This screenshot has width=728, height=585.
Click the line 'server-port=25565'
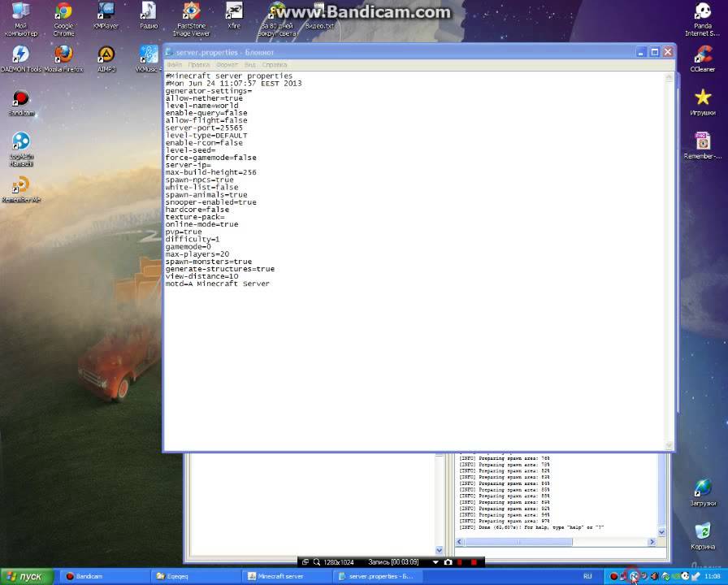(204, 128)
